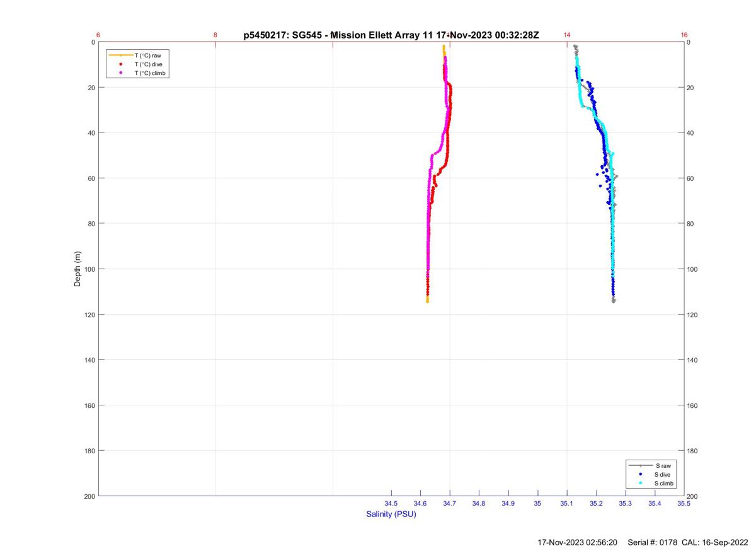This screenshot has height=558, width=756.
Task: Click depth tick 80 on left axis
Action: (x=91, y=224)
